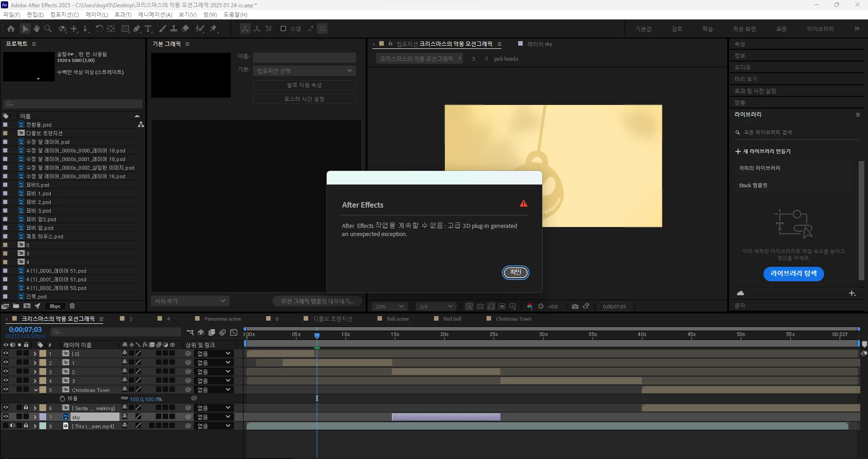
Task: Select the Eraser tool
Action: click(x=186, y=28)
